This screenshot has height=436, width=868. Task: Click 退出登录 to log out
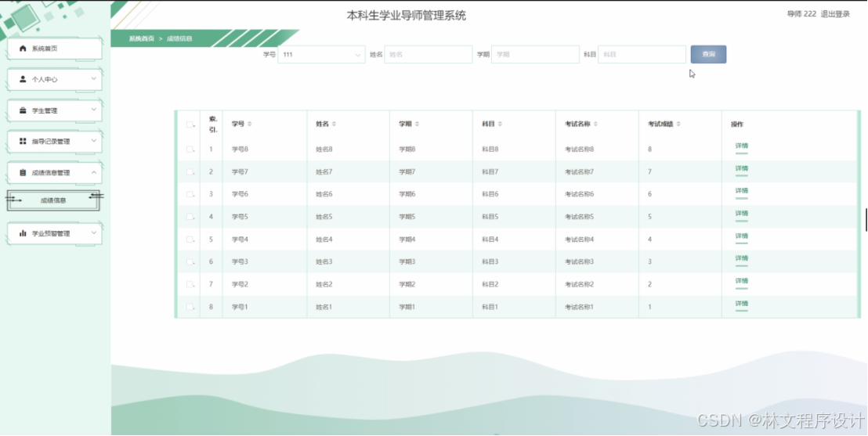pyautogui.click(x=835, y=14)
